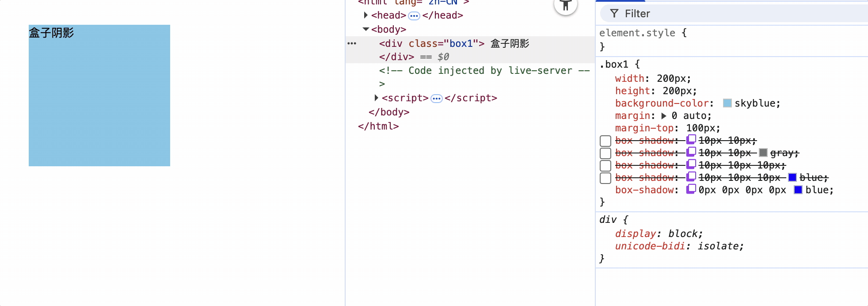Select the closing html tag row
Image resolution: width=868 pixels, height=306 pixels.
point(378,126)
